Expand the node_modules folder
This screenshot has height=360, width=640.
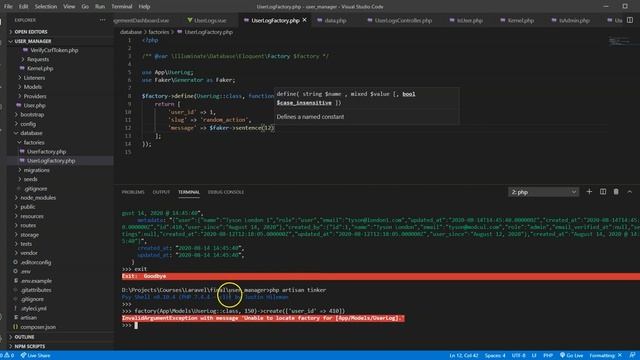tap(38, 198)
